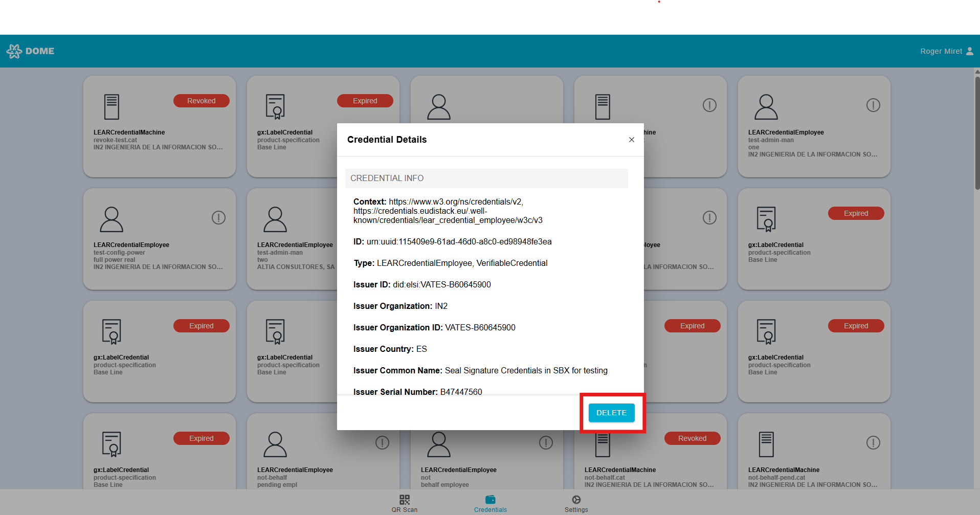Click person icon on test-config-power credential
The width and height of the screenshot is (980, 515).
(x=112, y=219)
